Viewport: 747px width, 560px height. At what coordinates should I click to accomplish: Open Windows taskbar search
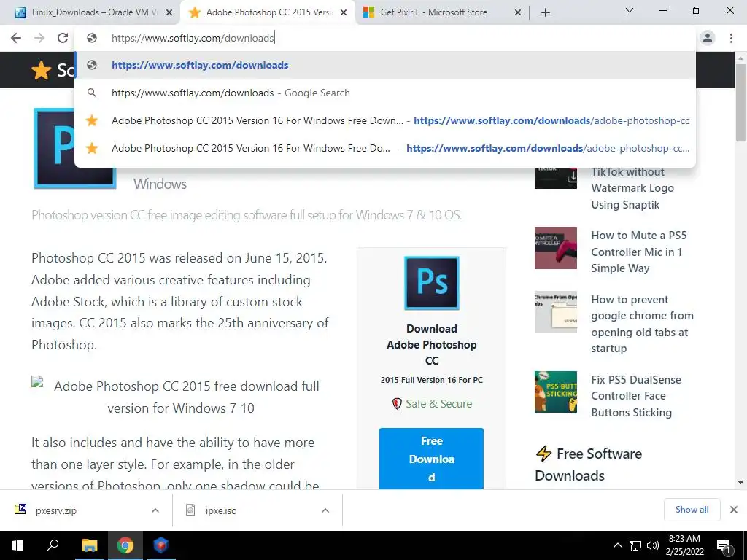(53, 545)
